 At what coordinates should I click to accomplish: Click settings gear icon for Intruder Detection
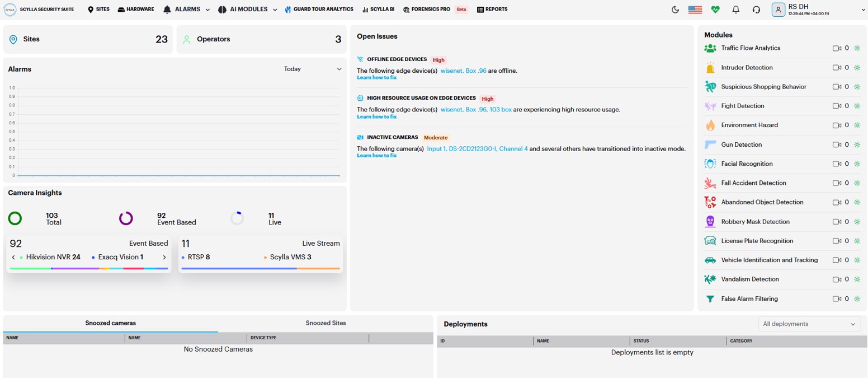click(x=857, y=68)
